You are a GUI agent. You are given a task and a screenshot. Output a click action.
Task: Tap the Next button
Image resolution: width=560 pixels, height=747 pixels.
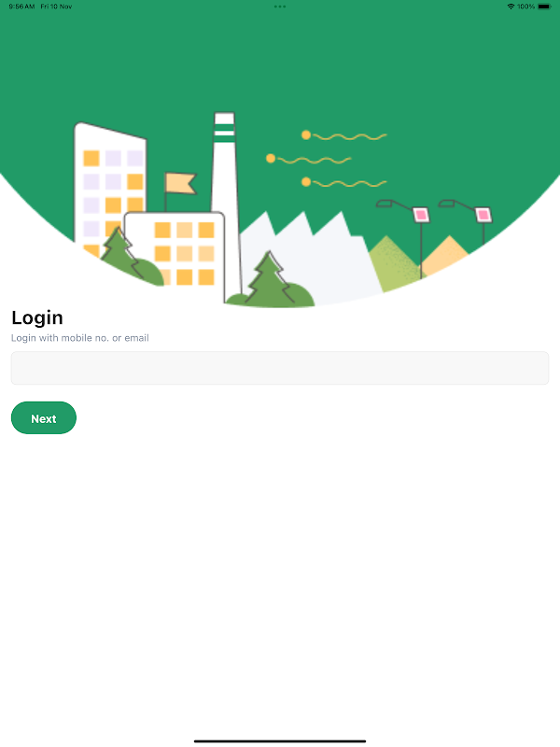[x=43, y=417]
